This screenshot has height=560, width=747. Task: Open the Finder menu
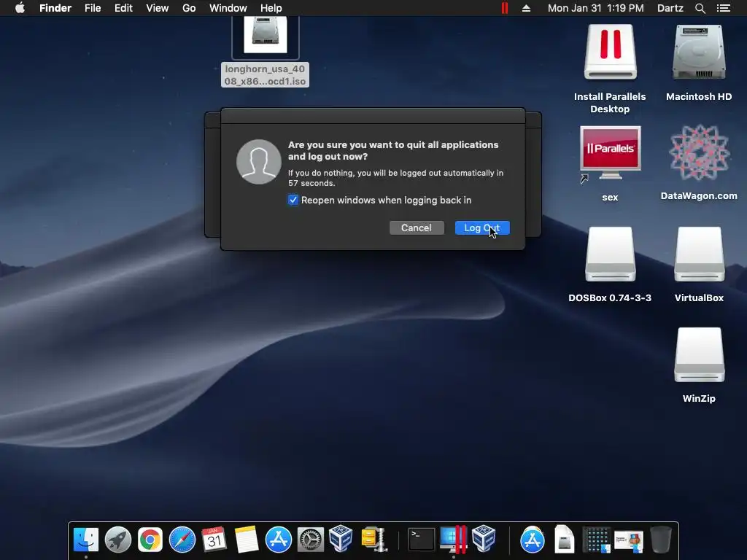coord(55,8)
